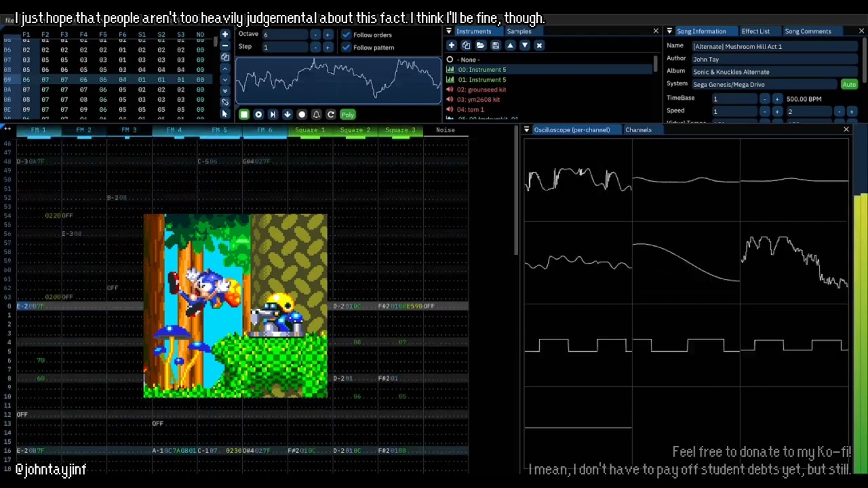Screen dimensions: 868x488
Task: Open instrument file from folder icon
Action: [x=480, y=45]
